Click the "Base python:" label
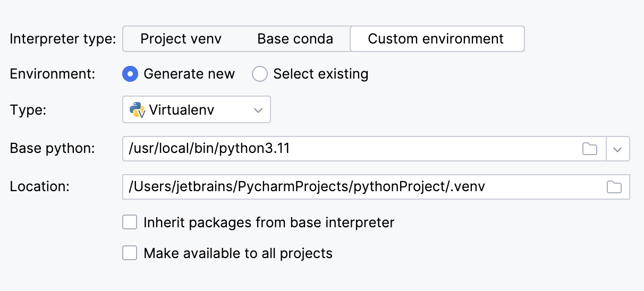Image resolution: width=644 pixels, height=291 pixels. pyautogui.click(x=52, y=149)
